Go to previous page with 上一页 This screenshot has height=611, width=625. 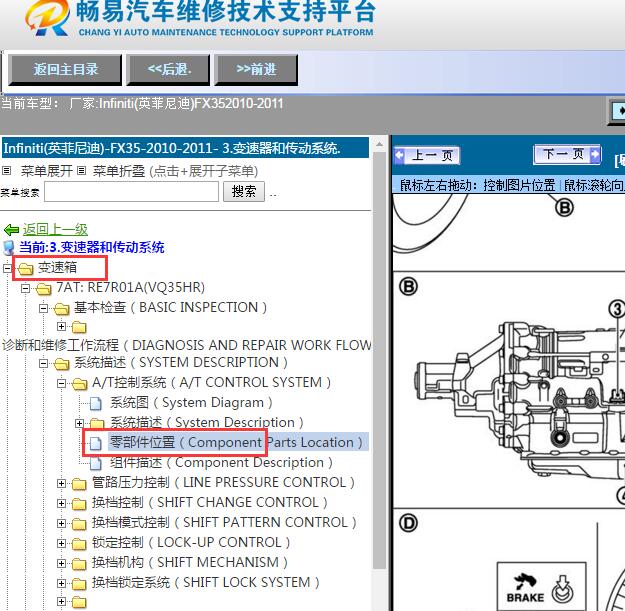click(x=426, y=155)
